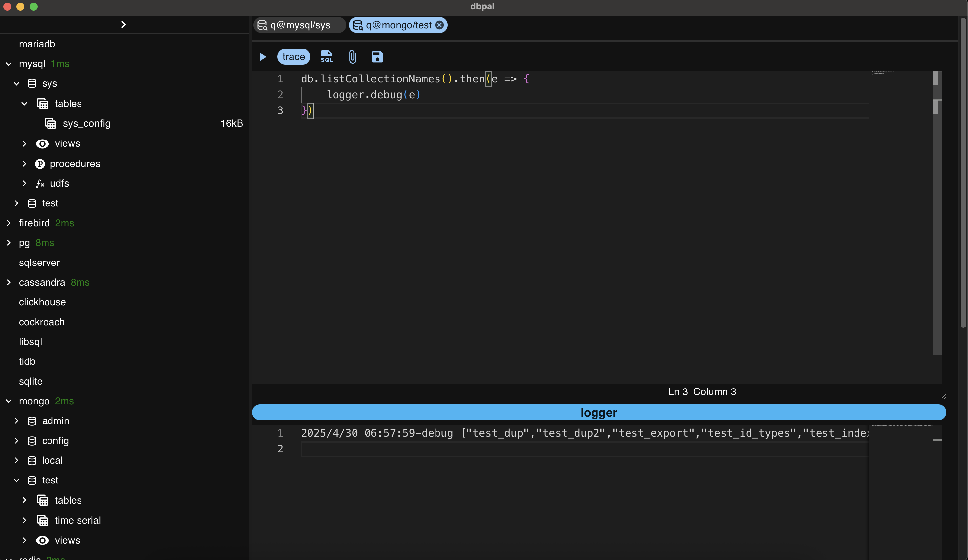
Task: Click the eye icon beside mongo views
Action: click(x=42, y=541)
